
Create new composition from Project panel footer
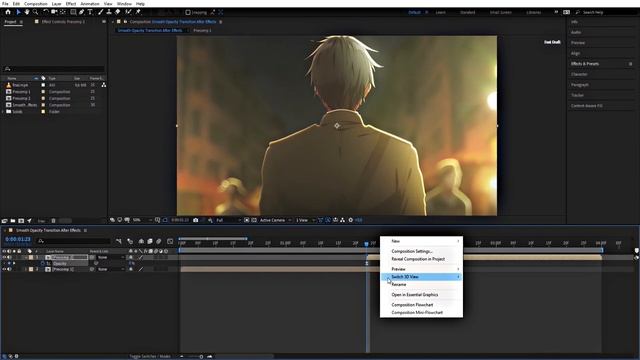(x=21, y=221)
